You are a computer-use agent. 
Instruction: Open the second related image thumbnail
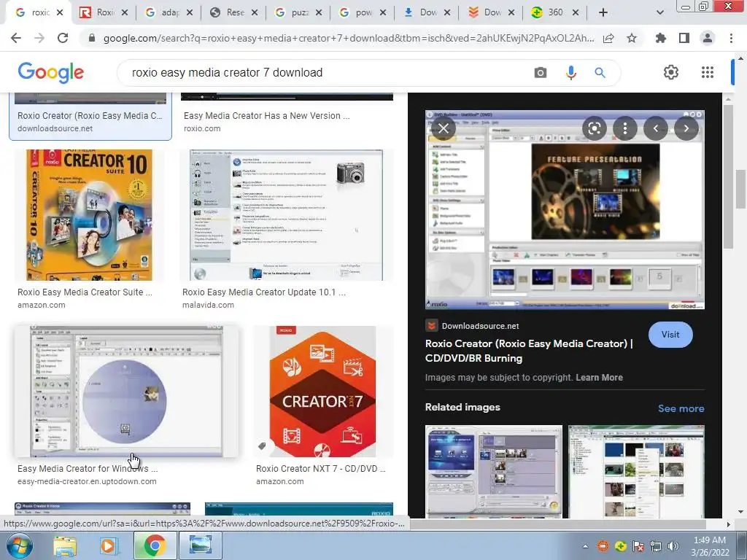636,472
